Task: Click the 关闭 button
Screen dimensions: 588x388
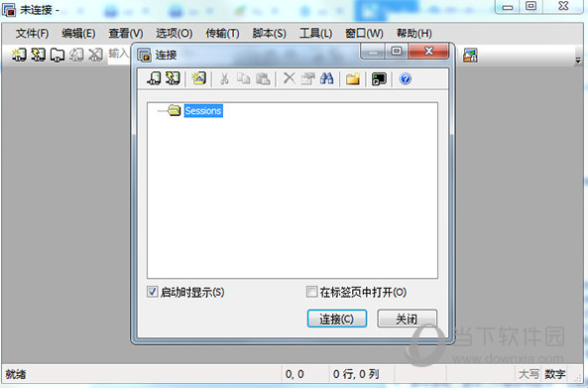Action: click(407, 319)
